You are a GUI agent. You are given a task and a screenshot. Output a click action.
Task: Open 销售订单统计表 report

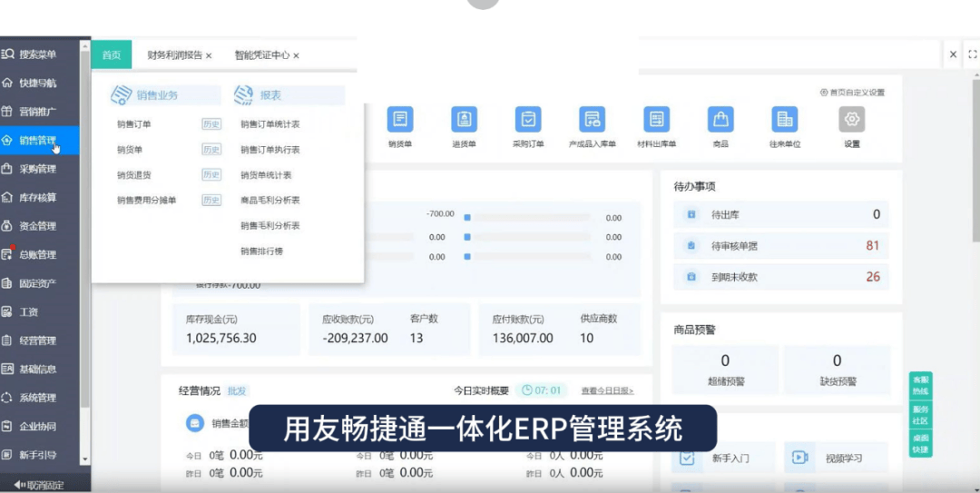pyautogui.click(x=270, y=123)
